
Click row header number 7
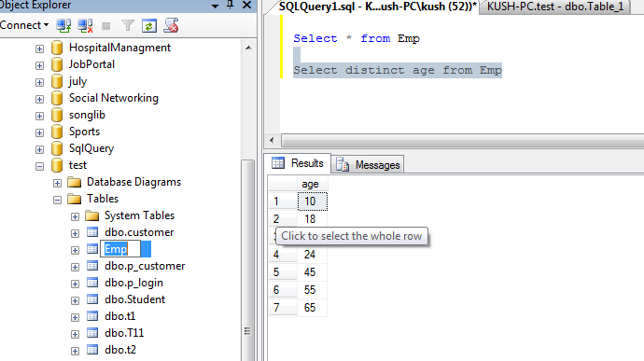[x=283, y=308]
